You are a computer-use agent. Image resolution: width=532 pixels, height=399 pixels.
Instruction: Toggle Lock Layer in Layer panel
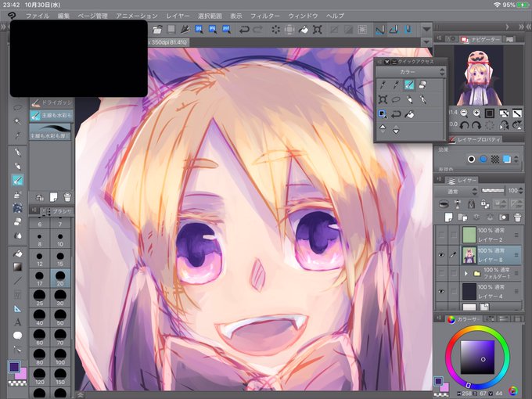pos(471,204)
